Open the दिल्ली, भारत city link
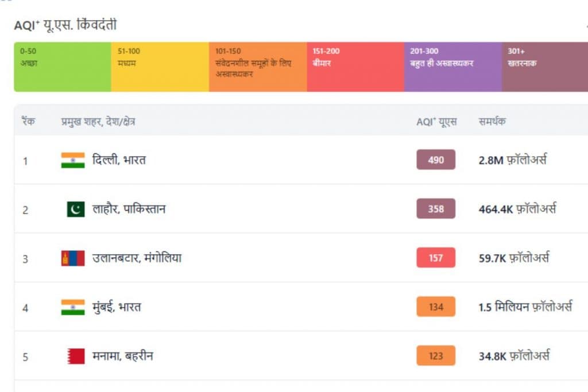The height and width of the screenshot is (392, 588). [x=119, y=160]
